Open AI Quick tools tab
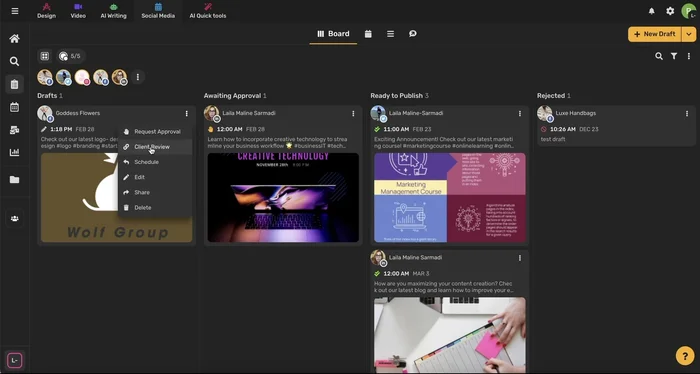 tap(208, 11)
